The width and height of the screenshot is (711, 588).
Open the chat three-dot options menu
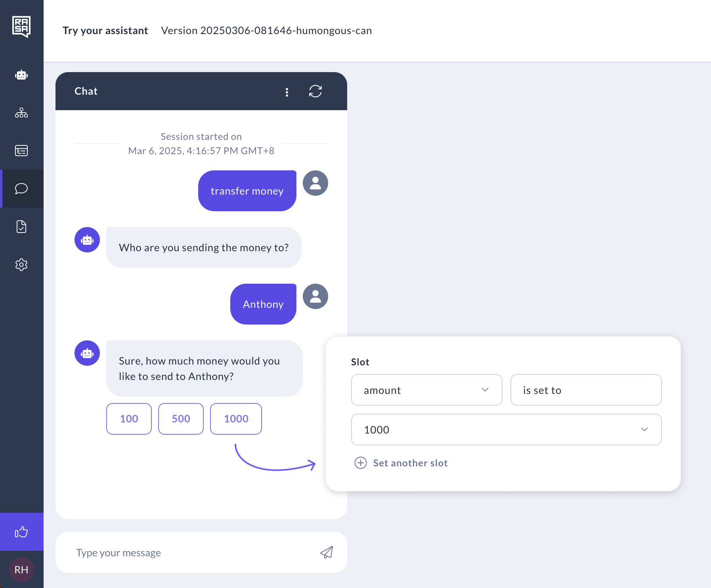point(287,92)
